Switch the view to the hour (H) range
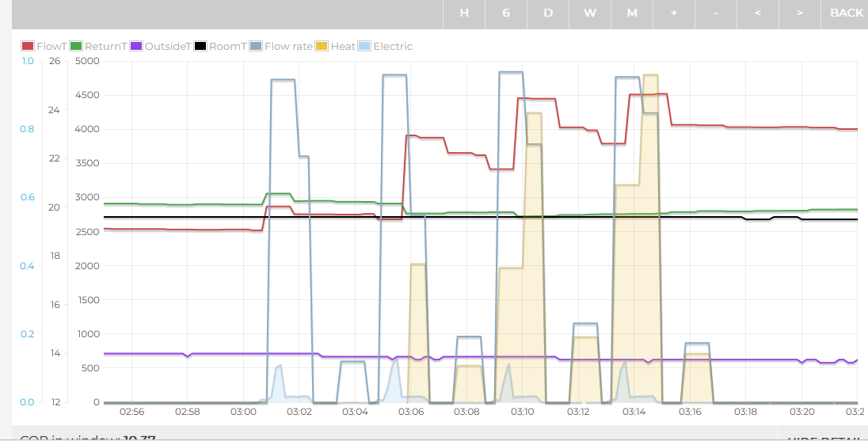 464,13
